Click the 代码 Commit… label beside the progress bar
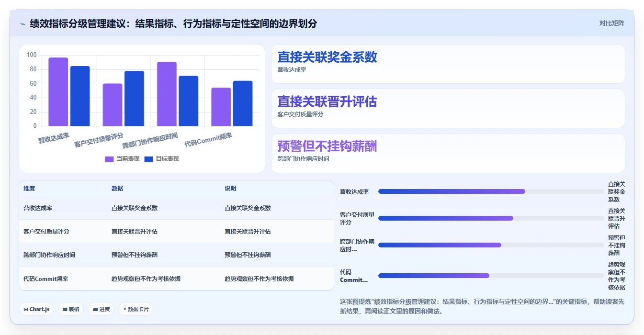Viewport: 644px width, 335px height. (x=354, y=276)
